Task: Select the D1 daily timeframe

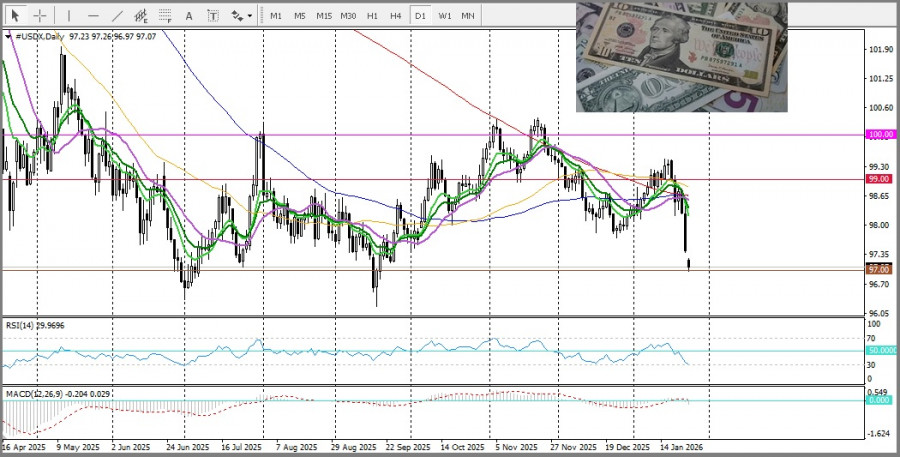Action: (x=420, y=16)
